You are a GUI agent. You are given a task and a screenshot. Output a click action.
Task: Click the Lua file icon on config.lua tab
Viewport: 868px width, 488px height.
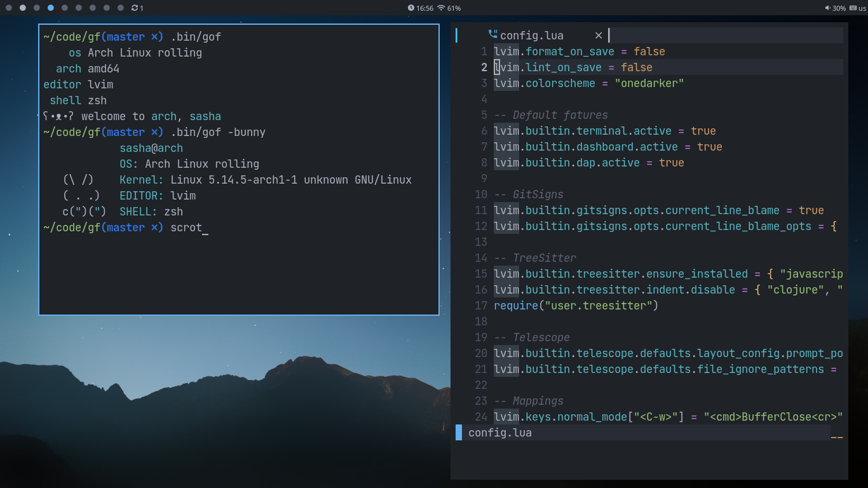coord(493,35)
